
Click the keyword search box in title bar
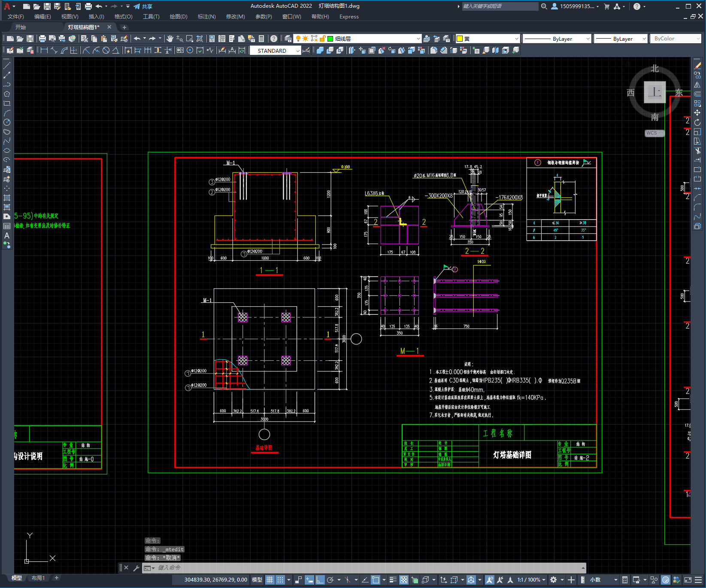[x=500, y=6]
